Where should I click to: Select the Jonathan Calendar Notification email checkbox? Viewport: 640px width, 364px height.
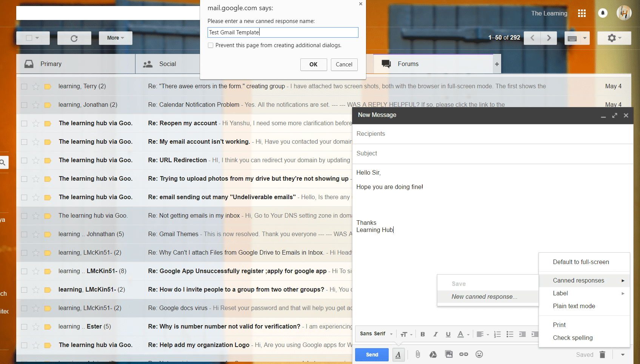(24, 105)
